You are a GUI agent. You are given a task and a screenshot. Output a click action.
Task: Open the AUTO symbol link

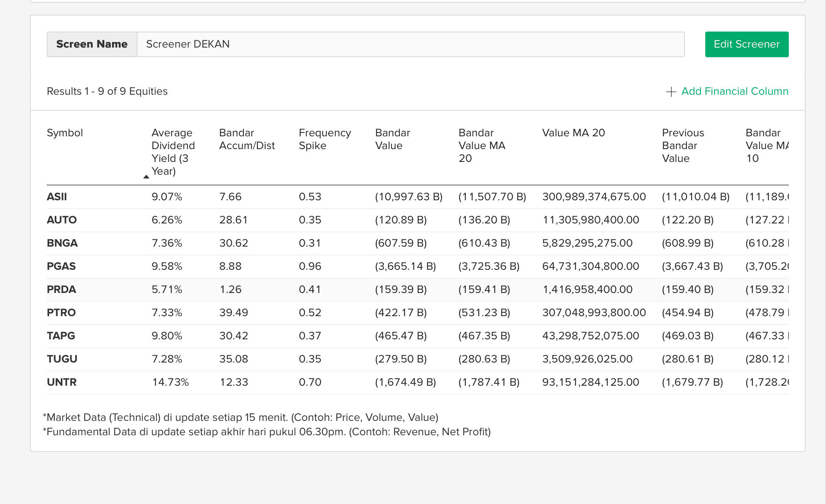click(62, 220)
